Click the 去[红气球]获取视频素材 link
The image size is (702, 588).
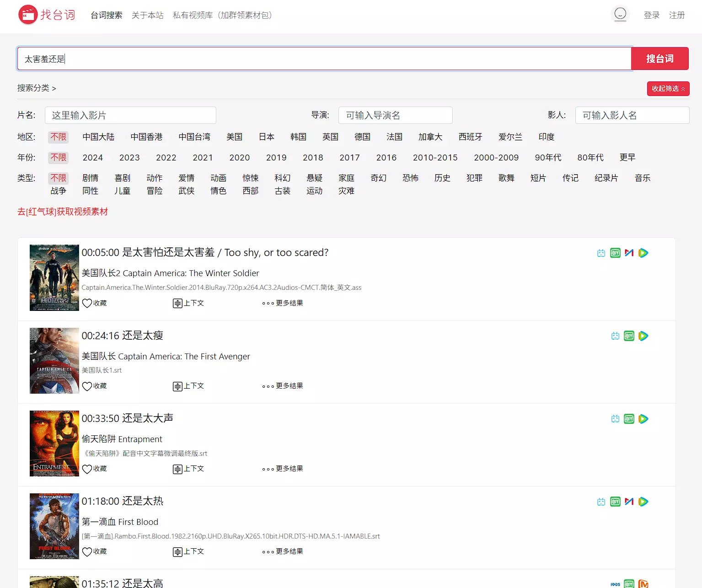[63, 212]
